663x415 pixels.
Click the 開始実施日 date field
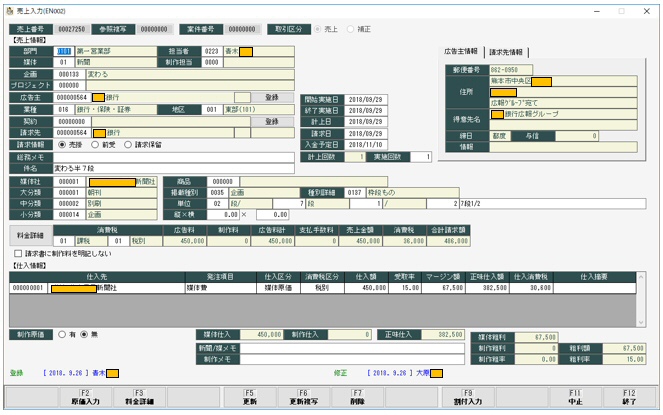tap(366, 99)
